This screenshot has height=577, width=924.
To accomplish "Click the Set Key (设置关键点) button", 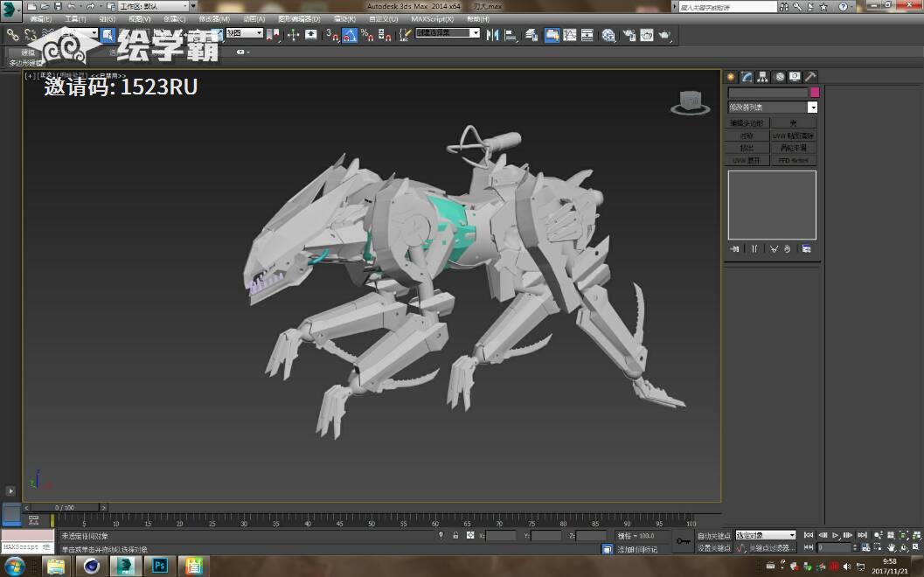I will click(714, 548).
